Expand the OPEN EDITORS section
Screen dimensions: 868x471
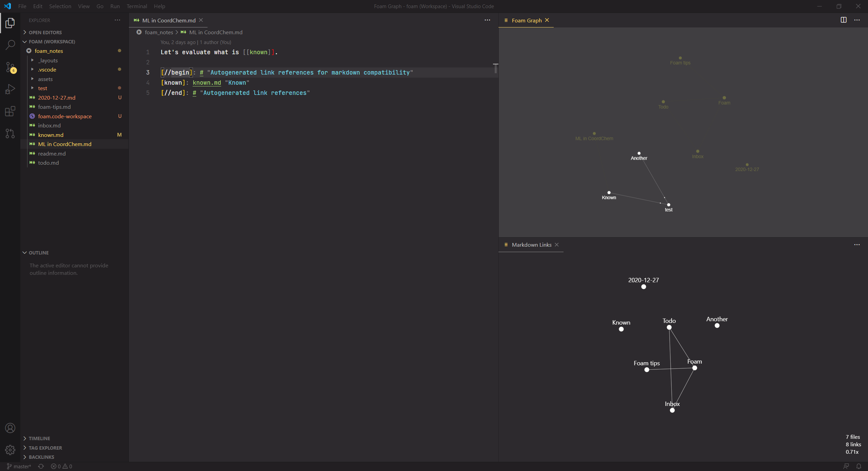tap(24, 32)
